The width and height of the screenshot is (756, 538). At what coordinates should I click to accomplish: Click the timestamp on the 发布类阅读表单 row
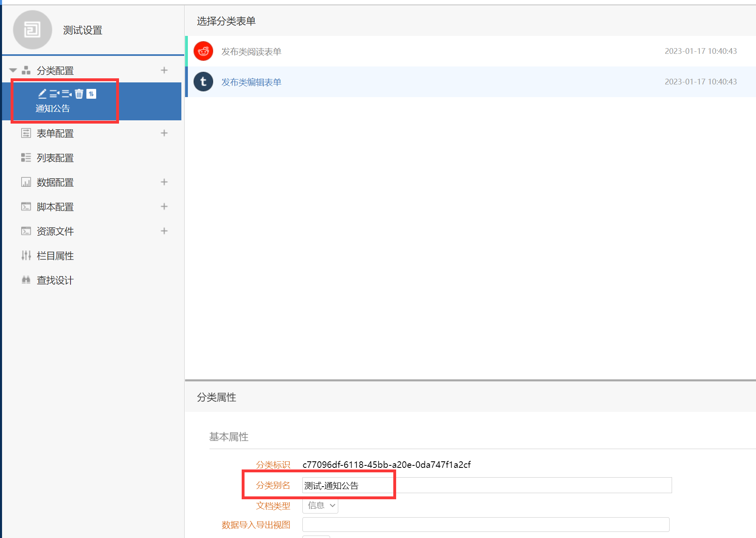click(701, 51)
